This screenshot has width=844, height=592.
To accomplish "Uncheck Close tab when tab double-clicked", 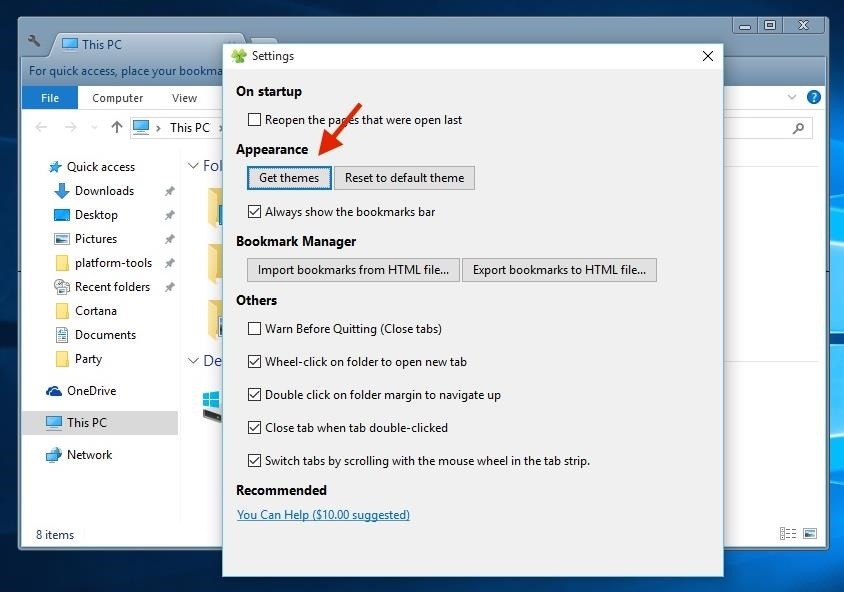I will [x=254, y=427].
